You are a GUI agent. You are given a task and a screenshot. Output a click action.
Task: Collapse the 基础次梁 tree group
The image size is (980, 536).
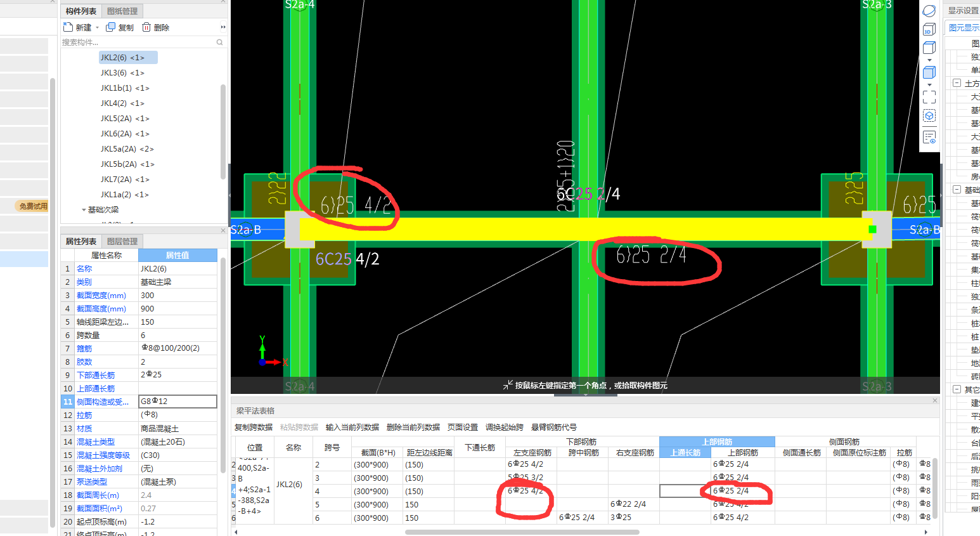84,210
